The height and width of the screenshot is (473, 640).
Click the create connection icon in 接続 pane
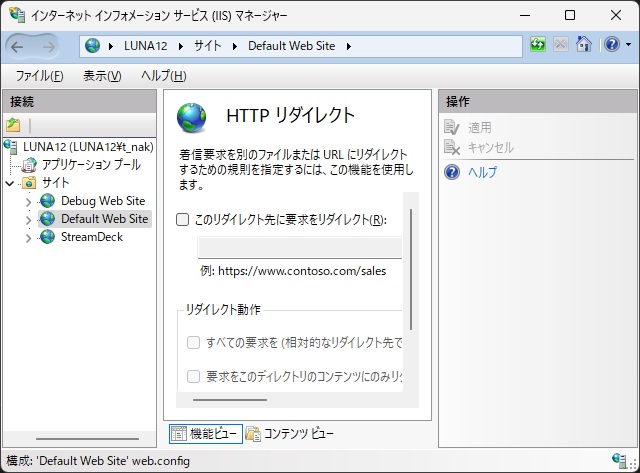pyautogui.click(x=13, y=125)
